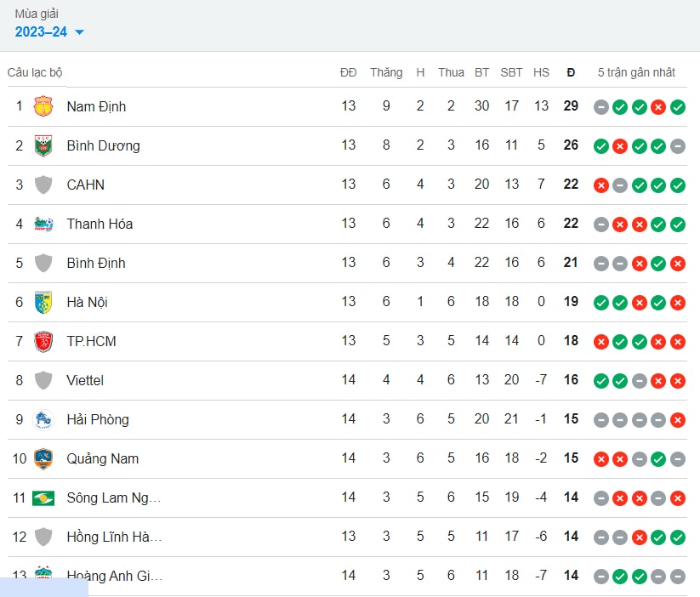Click the blue season dropdown arrow
This screenshot has width=700, height=597.
pos(79,32)
